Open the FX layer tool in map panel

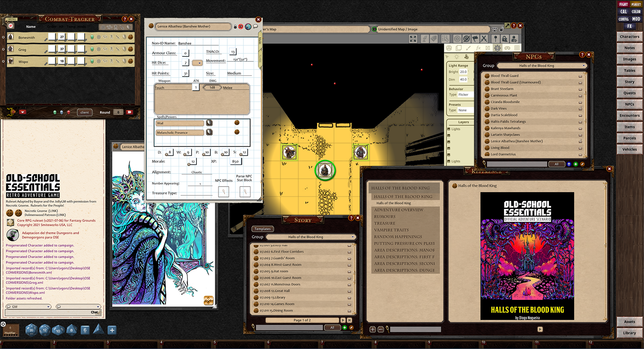click(x=478, y=48)
